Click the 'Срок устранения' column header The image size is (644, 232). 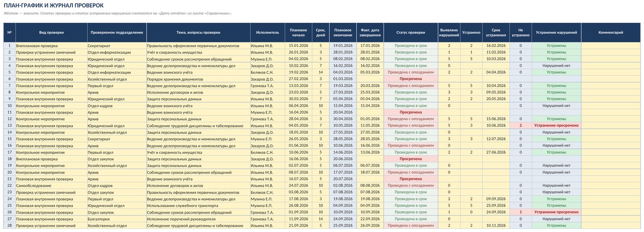496,33
